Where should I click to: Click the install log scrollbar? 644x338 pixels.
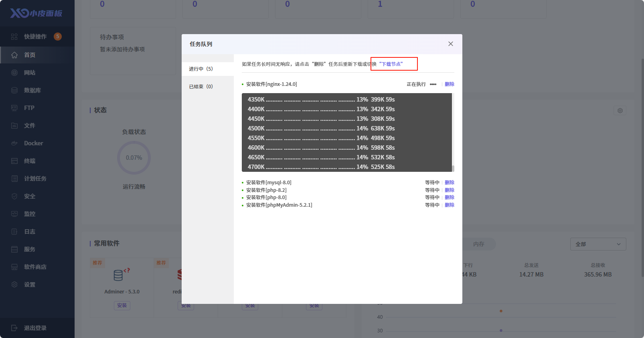(x=453, y=169)
